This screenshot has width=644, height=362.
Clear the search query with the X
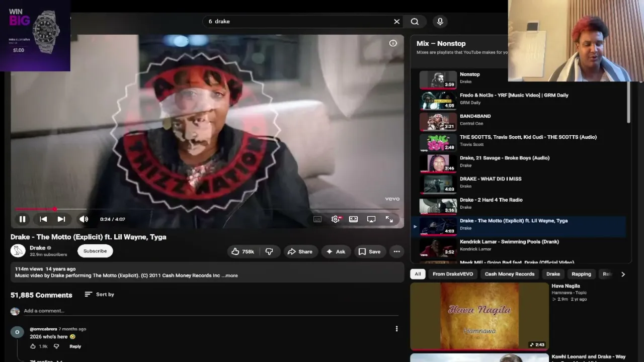(x=396, y=22)
